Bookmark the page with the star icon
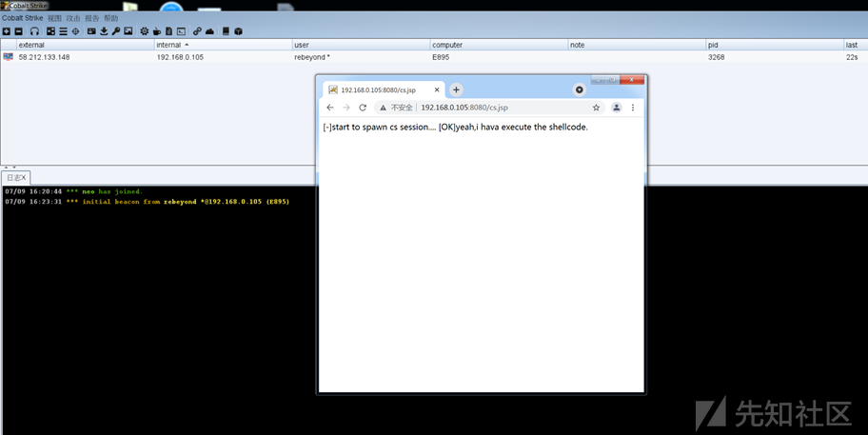The height and width of the screenshot is (435, 868). [596, 108]
